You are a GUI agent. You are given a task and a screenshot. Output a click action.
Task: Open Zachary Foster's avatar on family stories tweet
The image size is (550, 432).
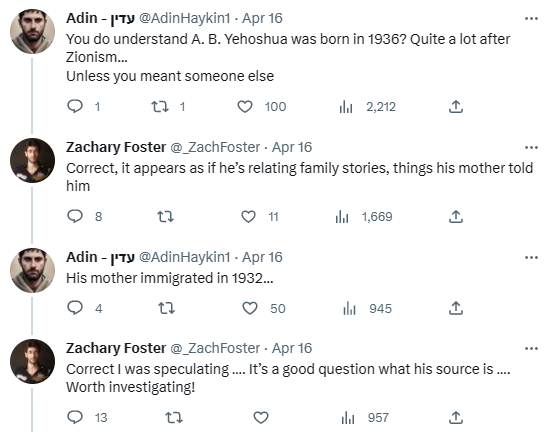click(32, 161)
